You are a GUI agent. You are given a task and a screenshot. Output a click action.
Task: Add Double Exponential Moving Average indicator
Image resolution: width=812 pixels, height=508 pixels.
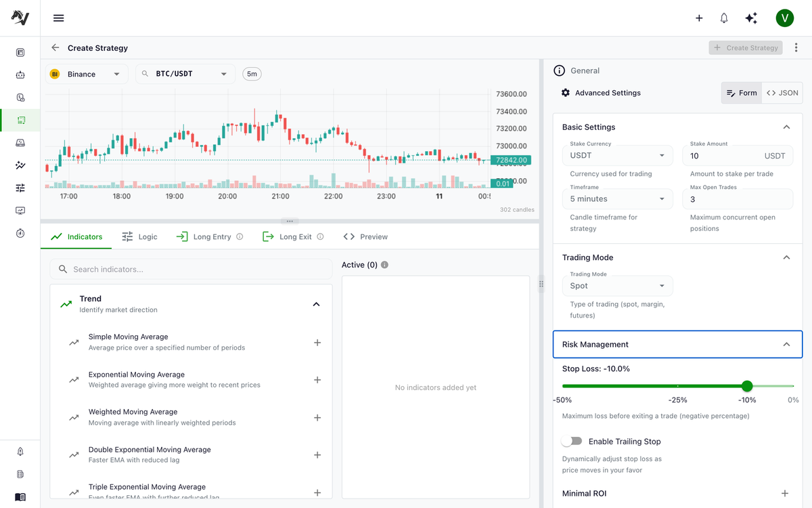coord(317,455)
